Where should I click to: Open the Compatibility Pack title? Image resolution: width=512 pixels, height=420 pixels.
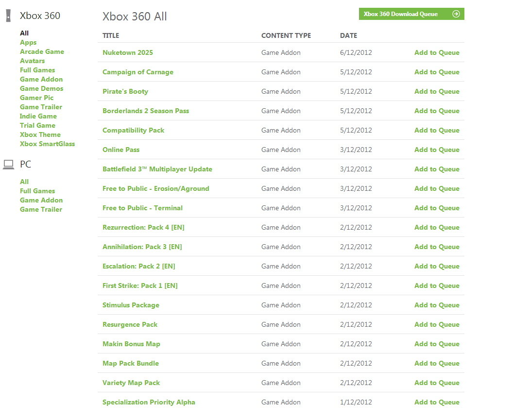[133, 130]
